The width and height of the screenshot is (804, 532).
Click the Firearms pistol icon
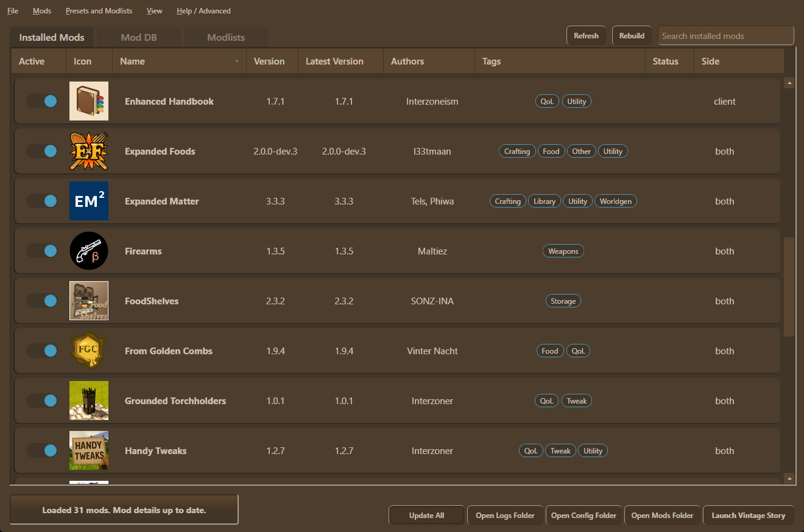(x=89, y=251)
